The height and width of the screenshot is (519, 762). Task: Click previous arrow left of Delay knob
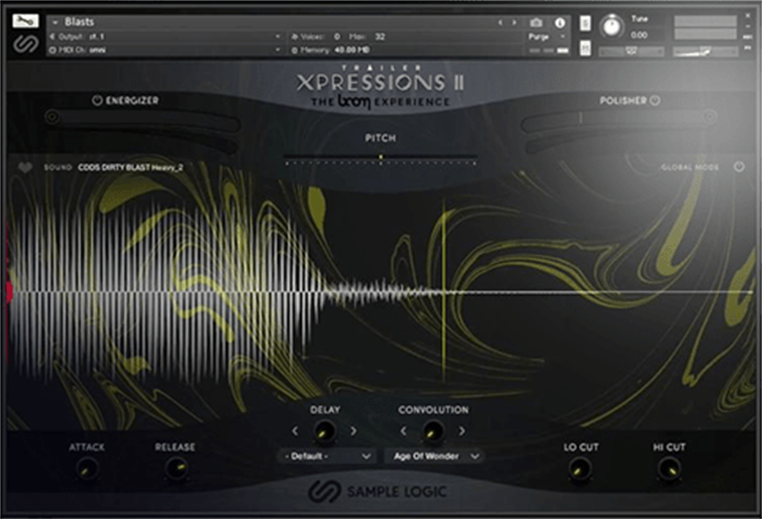point(295,431)
